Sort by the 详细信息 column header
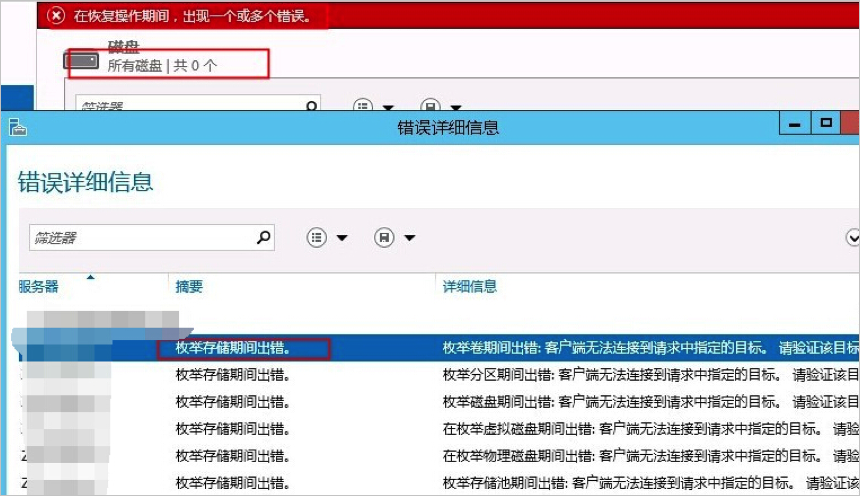This screenshot has height=496, width=860. tap(469, 286)
